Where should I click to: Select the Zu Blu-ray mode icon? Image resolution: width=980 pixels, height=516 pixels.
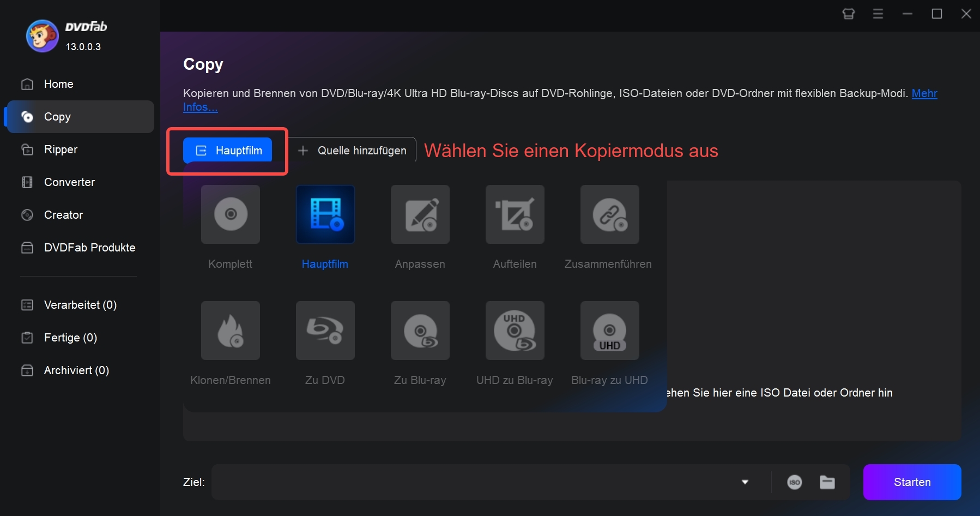420,331
